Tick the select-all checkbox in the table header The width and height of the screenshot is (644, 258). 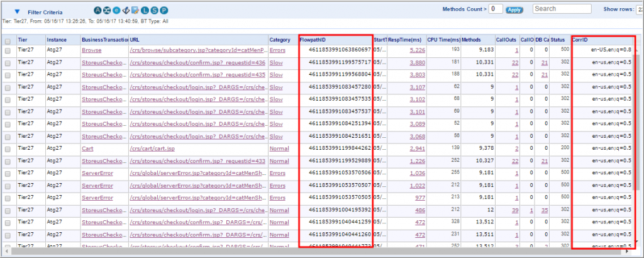click(x=8, y=42)
